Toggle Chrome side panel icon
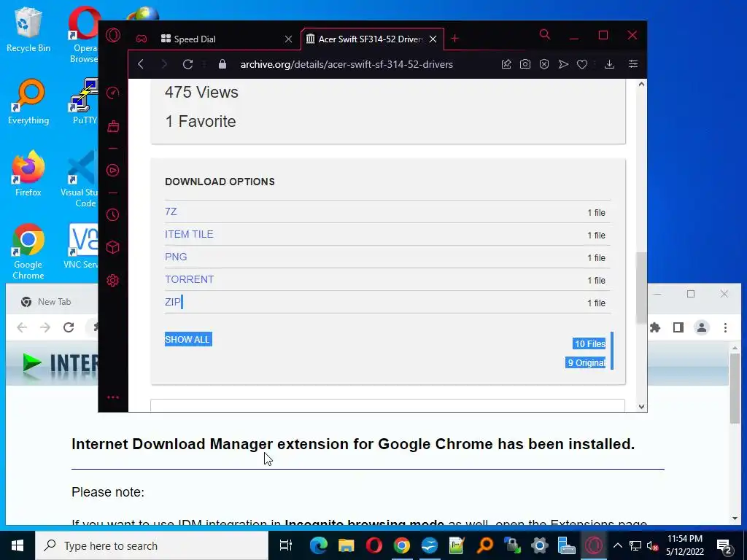This screenshot has width=747, height=560. 678,327
